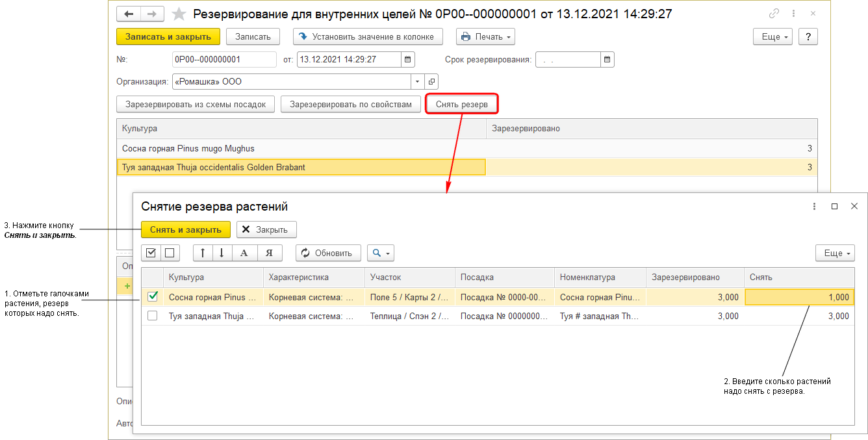This screenshot has width=868, height=440.
Task: Sort ascending with the A icon
Action: [244, 253]
